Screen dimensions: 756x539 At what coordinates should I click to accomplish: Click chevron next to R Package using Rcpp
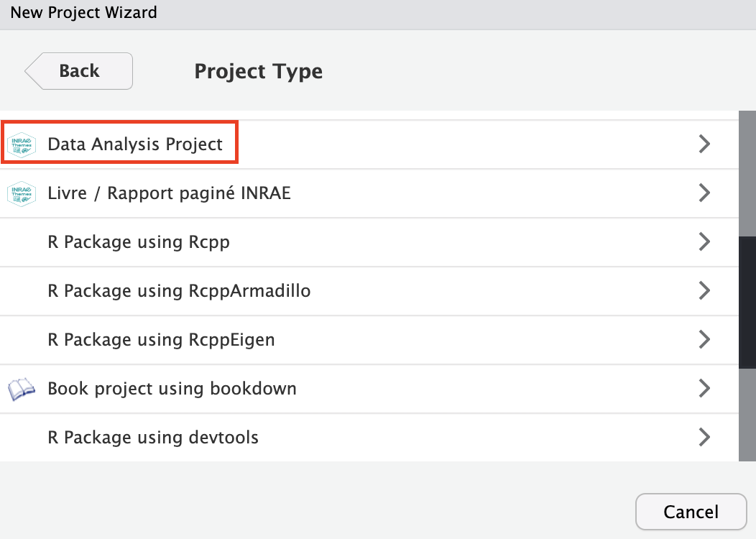coord(704,242)
